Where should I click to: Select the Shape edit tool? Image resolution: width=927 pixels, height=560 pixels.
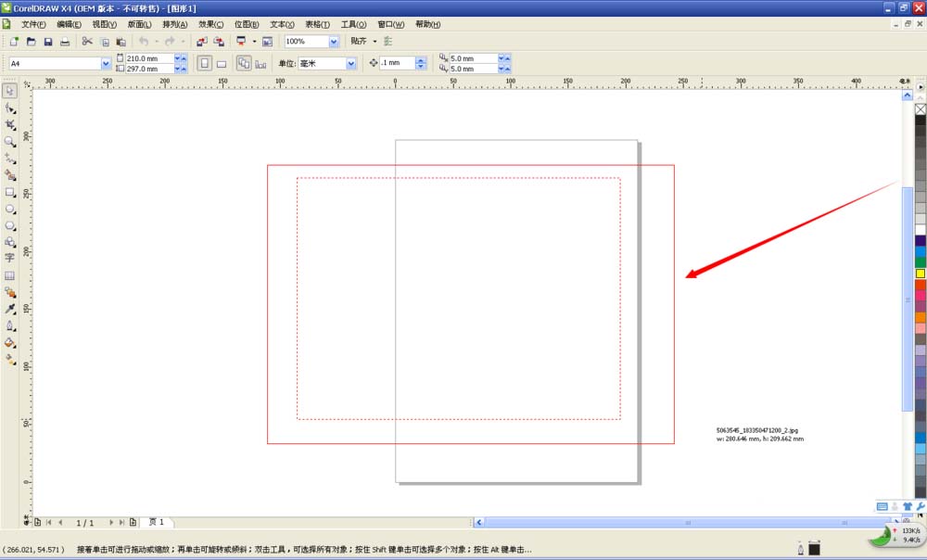click(x=10, y=108)
